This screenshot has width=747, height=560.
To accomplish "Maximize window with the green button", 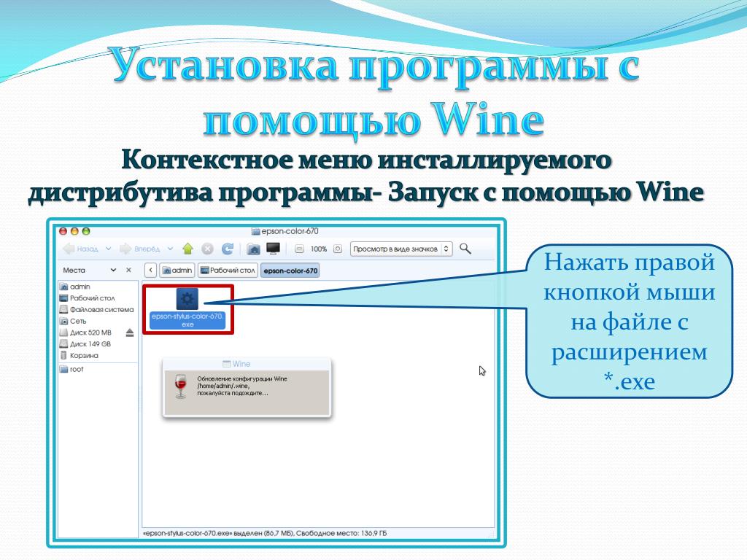I will tap(86, 231).
